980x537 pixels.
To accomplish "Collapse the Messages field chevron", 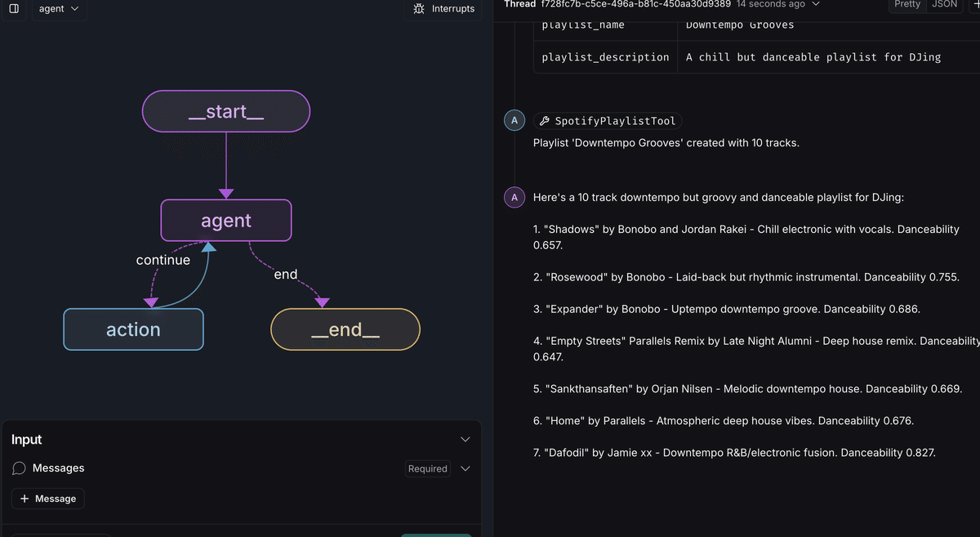I will [x=465, y=468].
